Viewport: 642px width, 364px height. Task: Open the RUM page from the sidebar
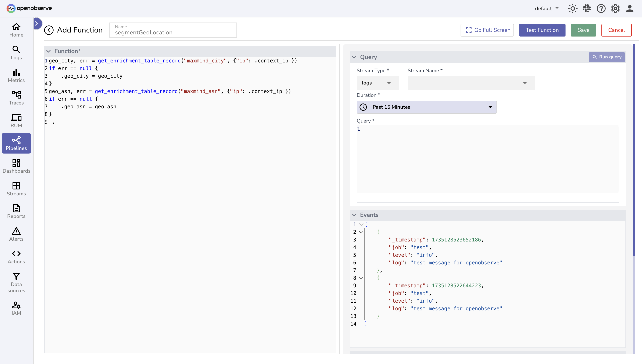coord(16,120)
